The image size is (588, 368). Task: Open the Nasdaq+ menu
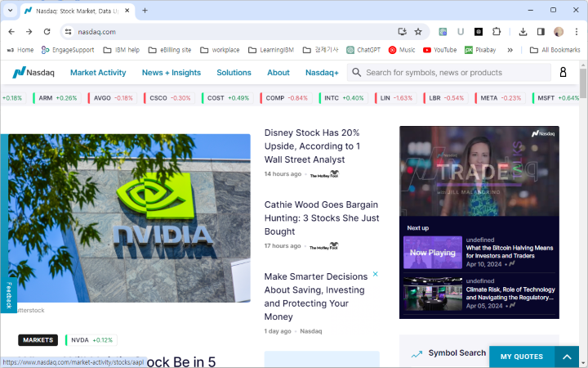322,73
